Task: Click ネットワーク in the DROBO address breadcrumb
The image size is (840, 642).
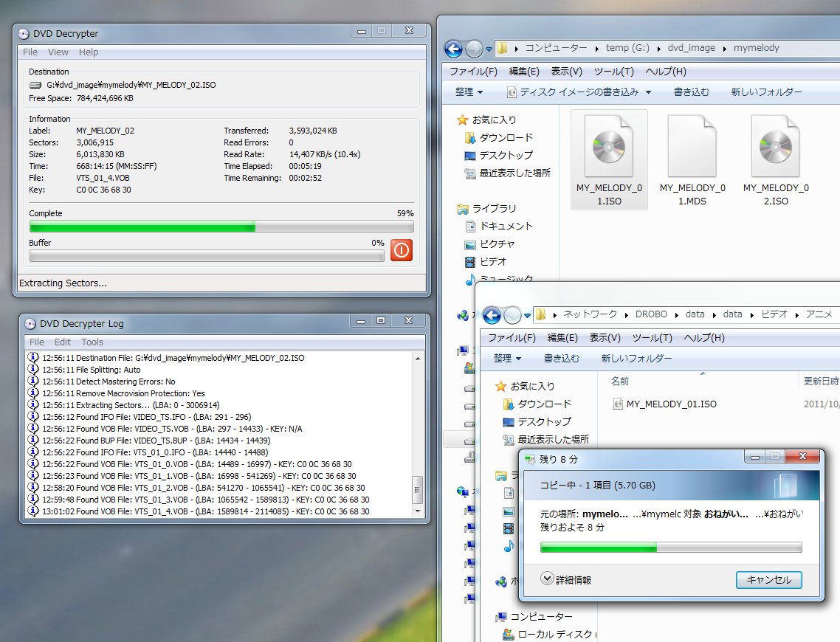Action: tap(590, 314)
